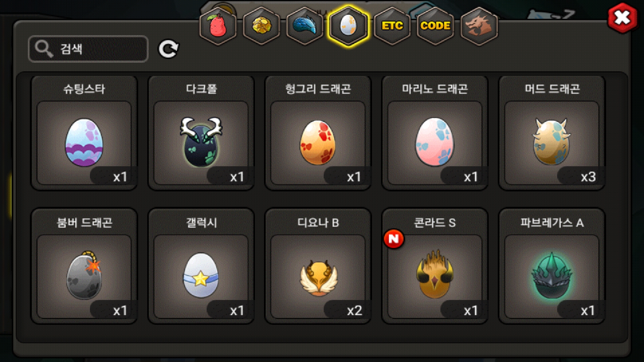Open the fruit food category tab
Image resolution: width=644 pixels, height=362 pixels.
(218, 26)
